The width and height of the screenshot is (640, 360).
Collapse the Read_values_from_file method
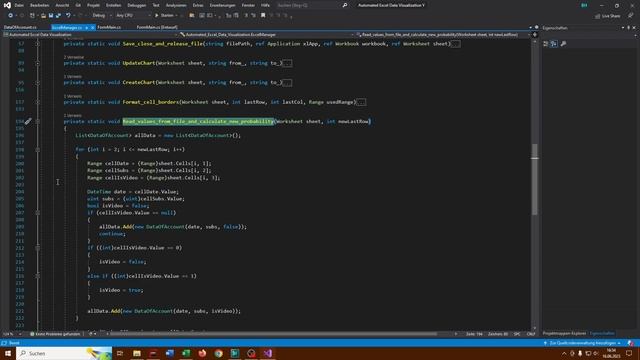click(38, 121)
